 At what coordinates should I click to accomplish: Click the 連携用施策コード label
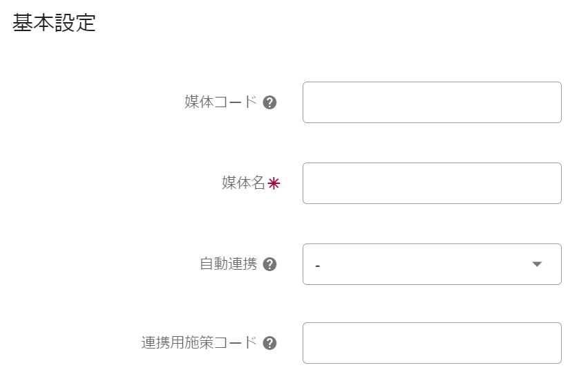click(199, 343)
